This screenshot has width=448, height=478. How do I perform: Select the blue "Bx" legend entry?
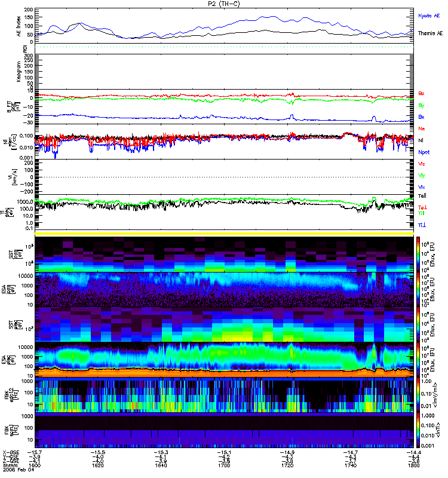(x=421, y=117)
